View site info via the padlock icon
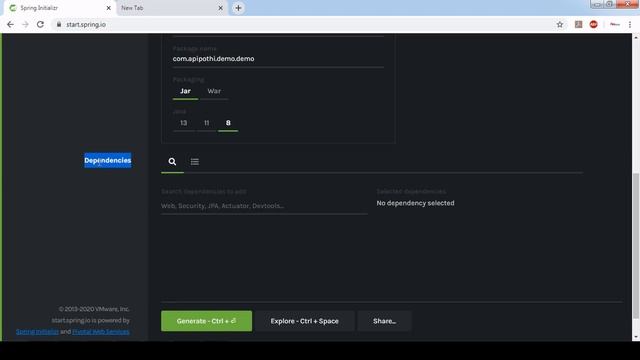This screenshot has height=360, width=640. tap(59, 24)
